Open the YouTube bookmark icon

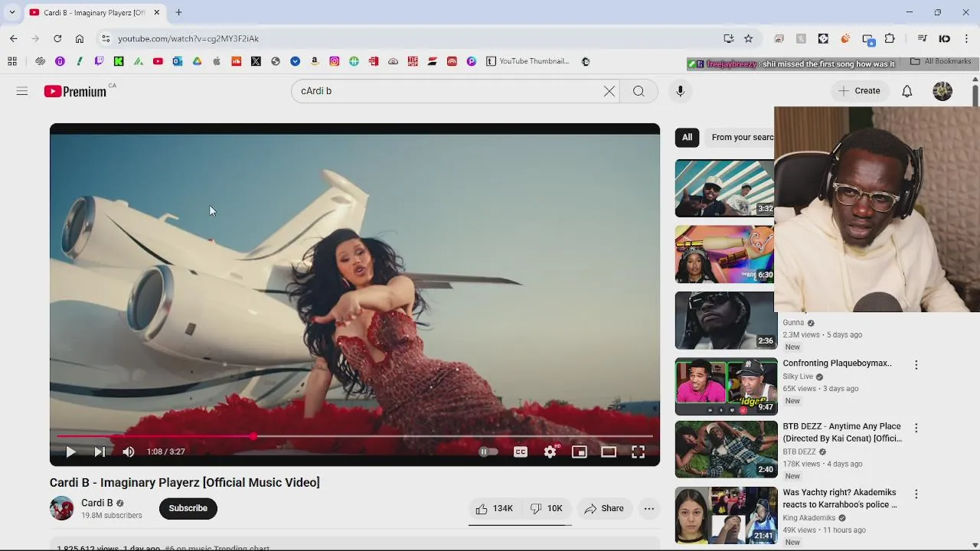[158, 61]
